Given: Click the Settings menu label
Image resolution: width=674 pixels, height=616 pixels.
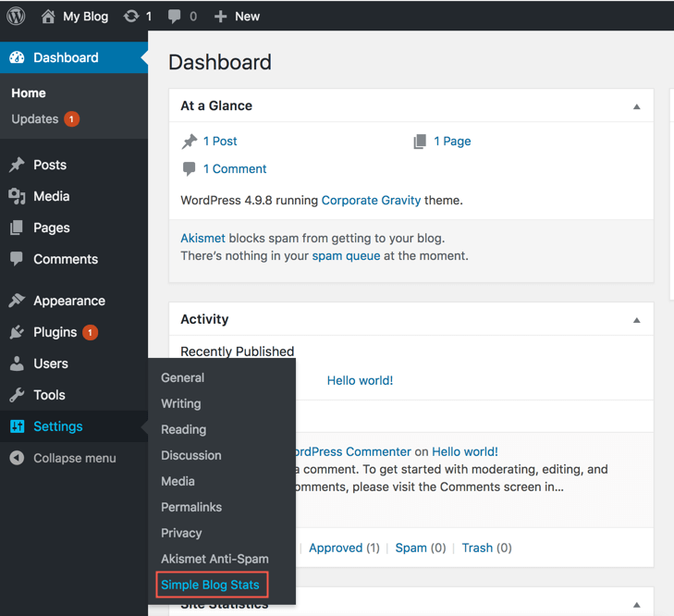Looking at the screenshot, I should 58,426.
